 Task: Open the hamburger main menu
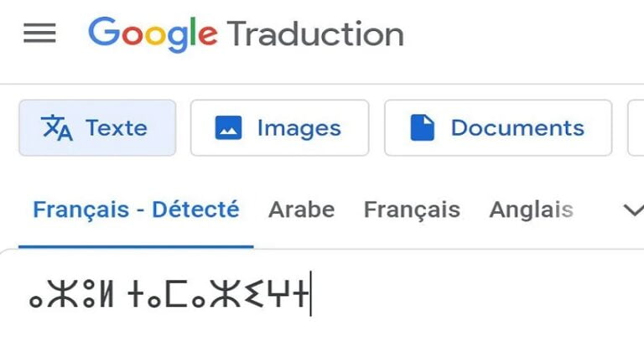[39, 34]
